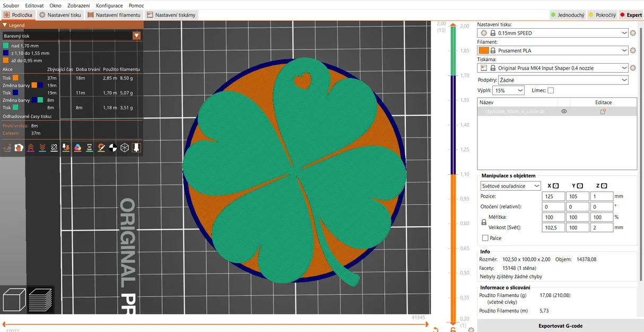The image size is (644, 332).
Task: Click the orange filament color swatch
Action: coord(484,50)
